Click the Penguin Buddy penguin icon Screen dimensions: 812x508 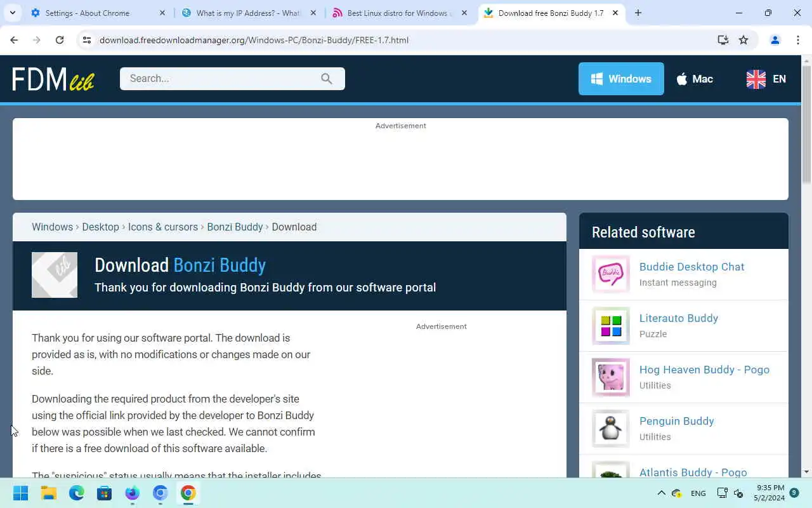[611, 429]
